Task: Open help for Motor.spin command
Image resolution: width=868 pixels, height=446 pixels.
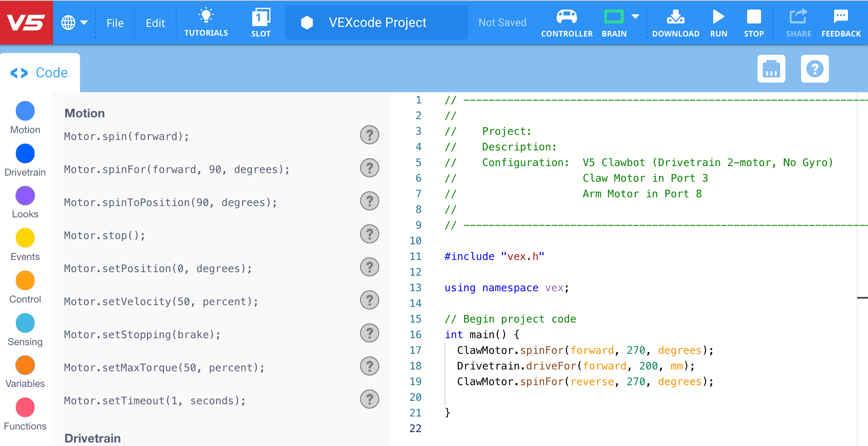Action: pos(369,135)
